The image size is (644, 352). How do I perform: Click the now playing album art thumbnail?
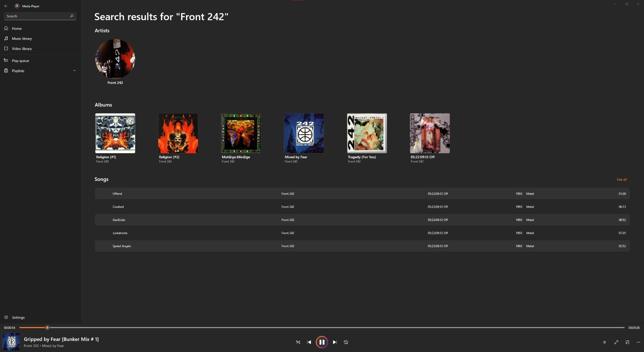[x=11, y=342]
